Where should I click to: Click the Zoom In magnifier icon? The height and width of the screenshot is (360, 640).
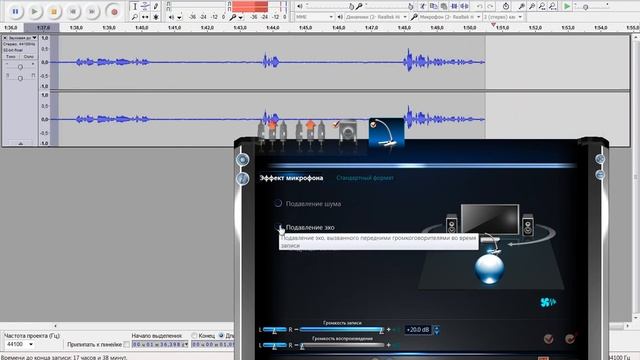(521, 6)
